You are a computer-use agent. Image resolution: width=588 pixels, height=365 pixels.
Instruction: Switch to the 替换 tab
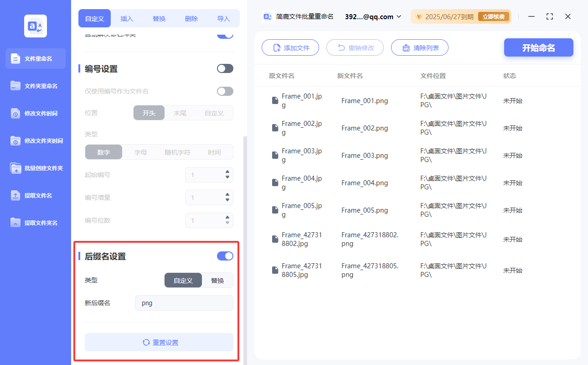159,18
